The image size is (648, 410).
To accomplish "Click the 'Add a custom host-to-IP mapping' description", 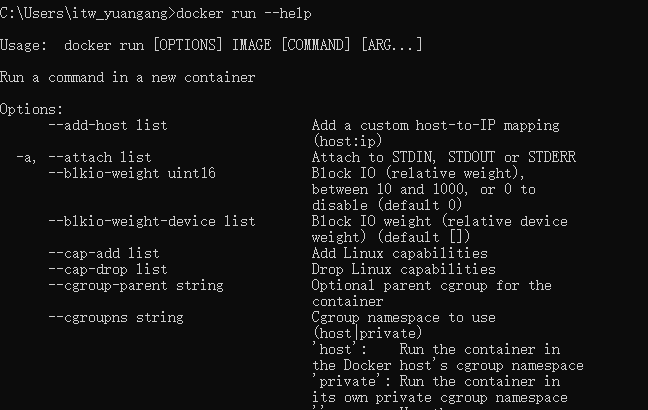I will coord(435,125).
